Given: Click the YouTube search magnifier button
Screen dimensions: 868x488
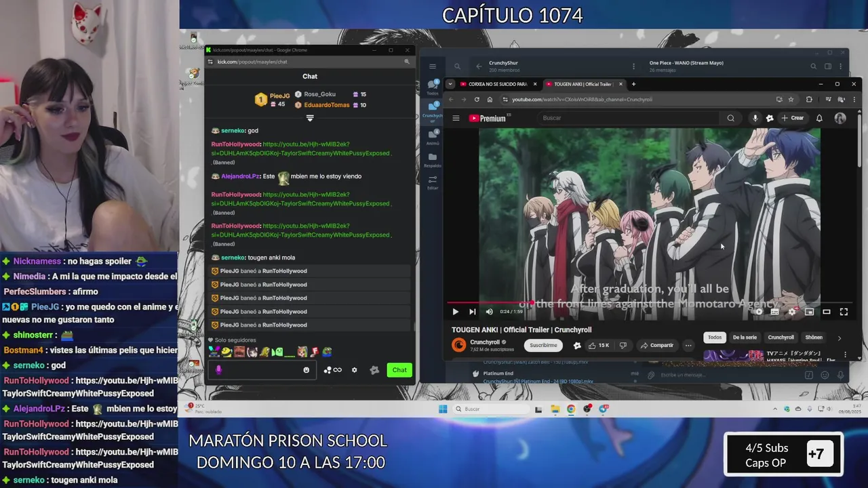Looking at the screenshot, I should [x=730, y=118].
